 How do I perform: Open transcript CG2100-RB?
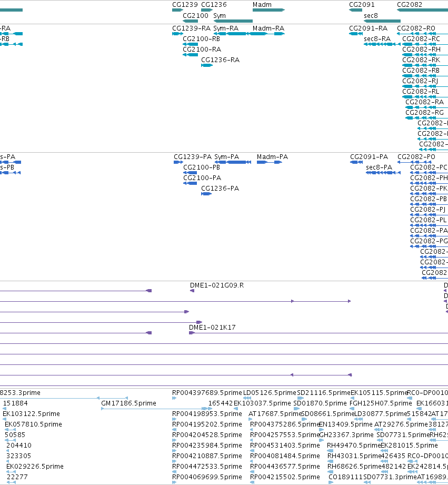point(202,39)
